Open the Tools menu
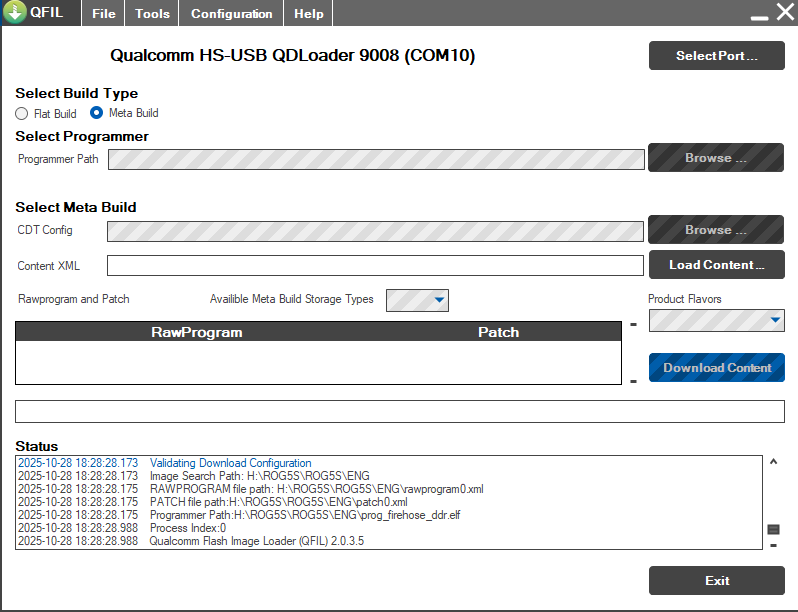 (x=152, y=13)
